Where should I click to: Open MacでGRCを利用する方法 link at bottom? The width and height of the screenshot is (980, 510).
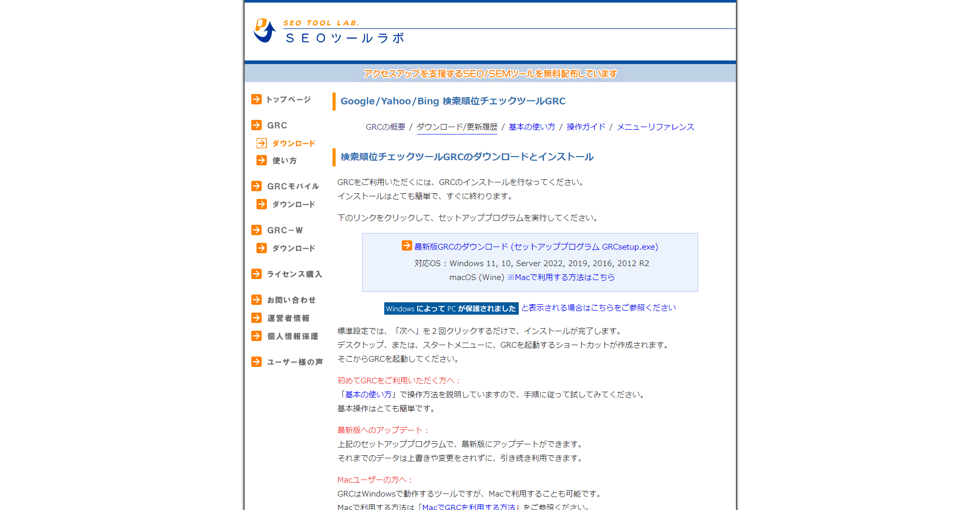[469, 507]
